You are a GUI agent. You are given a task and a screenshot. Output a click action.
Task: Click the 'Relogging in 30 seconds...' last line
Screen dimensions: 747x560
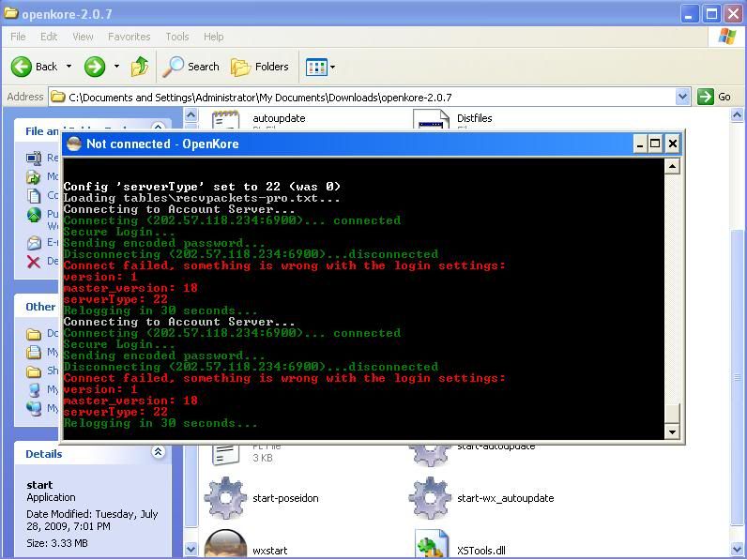(160, 423)
